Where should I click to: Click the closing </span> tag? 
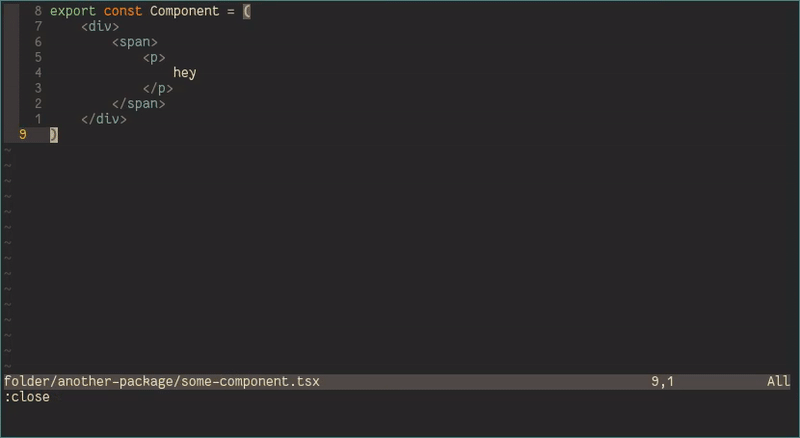click(x=139, y=104)
